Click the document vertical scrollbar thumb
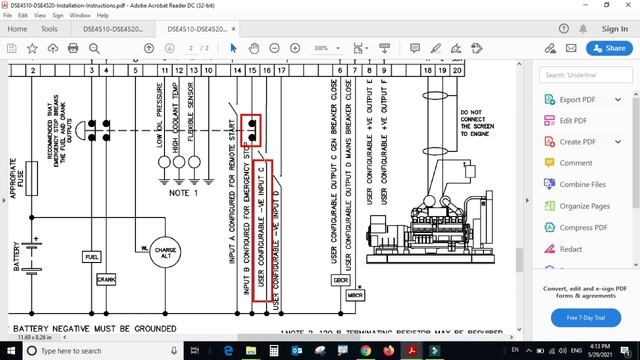 point(519,260)
